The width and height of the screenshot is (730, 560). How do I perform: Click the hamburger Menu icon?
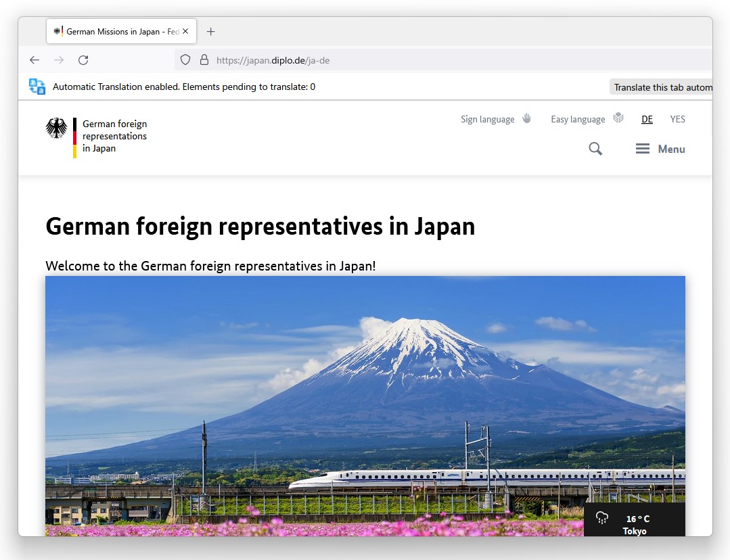tap(642, 149)
